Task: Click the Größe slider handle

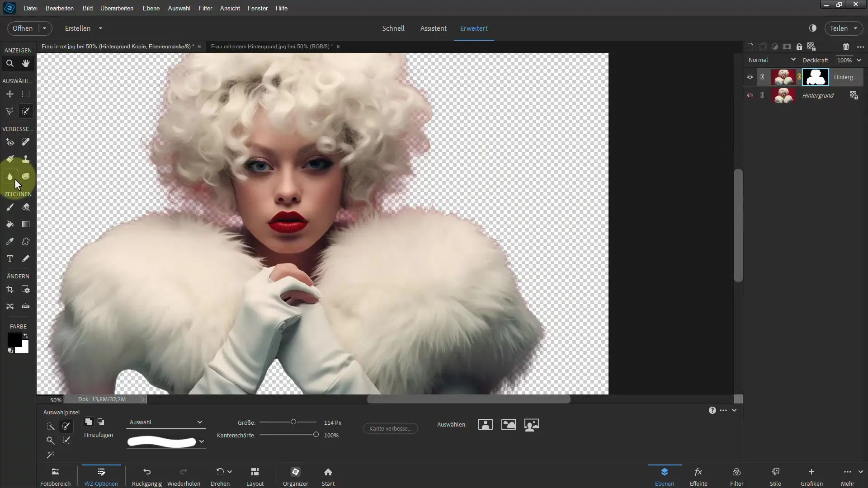Action: [x=293, y=422]
